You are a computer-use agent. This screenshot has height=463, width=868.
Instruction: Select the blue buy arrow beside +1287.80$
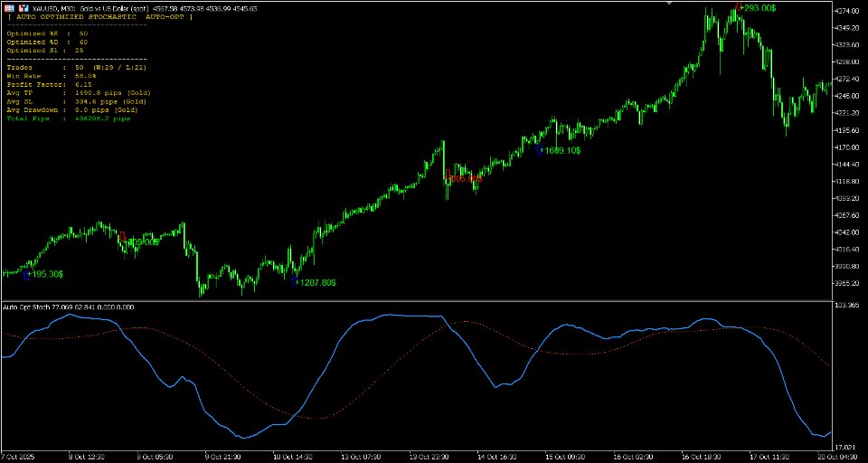tap(295, 281)
